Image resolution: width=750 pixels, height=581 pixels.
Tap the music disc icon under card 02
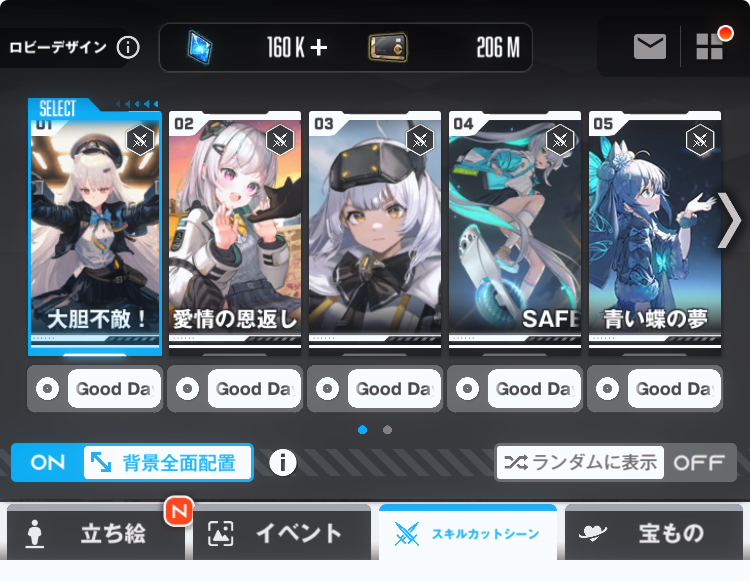pyautogui.click(x=188, y=388)
